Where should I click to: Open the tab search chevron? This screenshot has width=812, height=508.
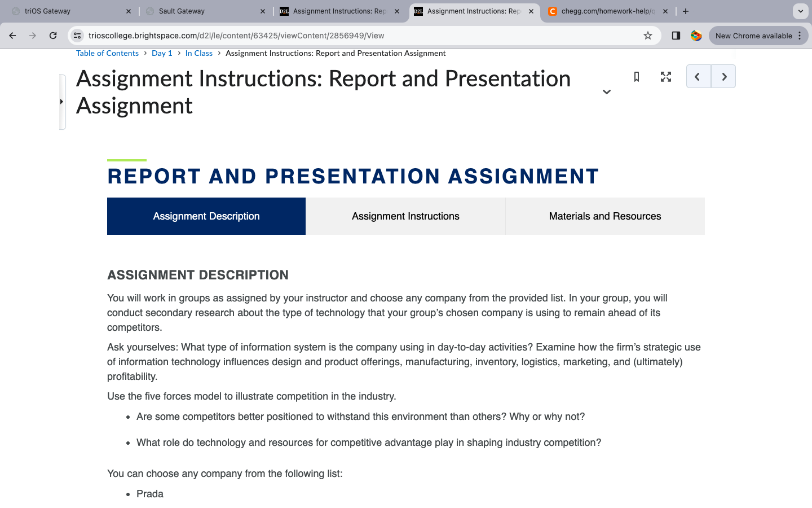[801, 11]
